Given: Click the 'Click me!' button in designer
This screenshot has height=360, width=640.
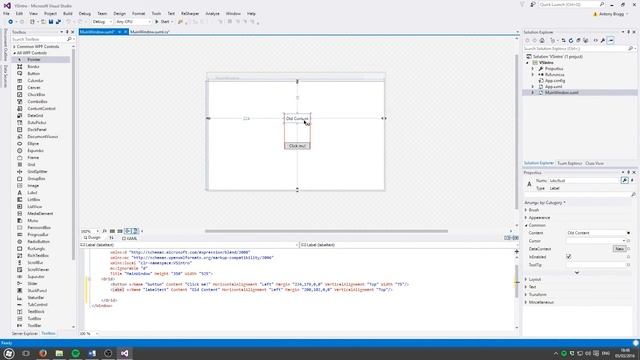Looking at the screenshot, I should point(297,146).
